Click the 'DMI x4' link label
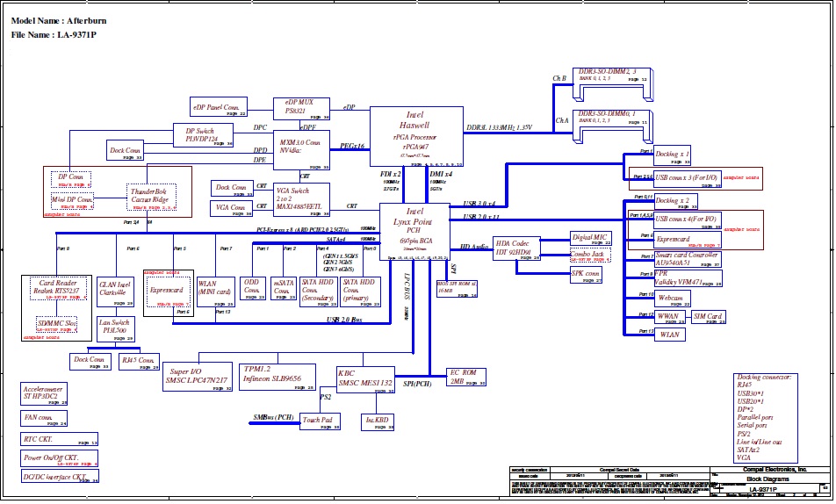 (x=441, y=175)
